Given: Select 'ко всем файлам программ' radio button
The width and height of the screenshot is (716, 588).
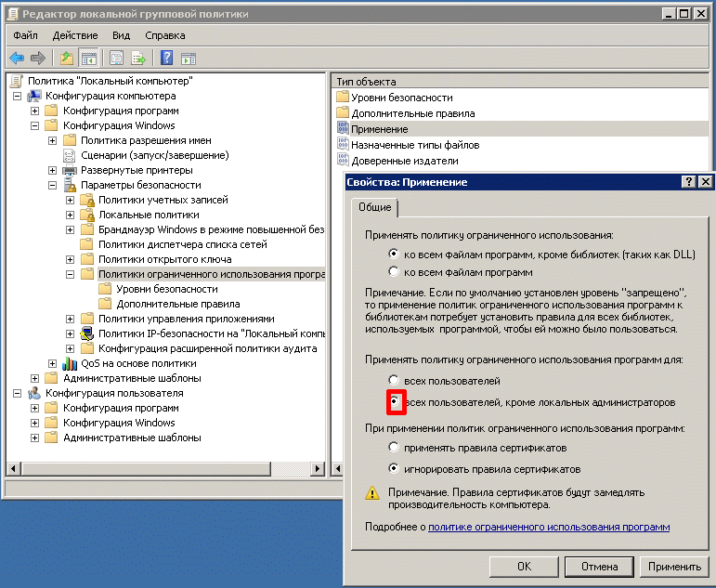Looking at the screenshot, I should pos(394,271).
